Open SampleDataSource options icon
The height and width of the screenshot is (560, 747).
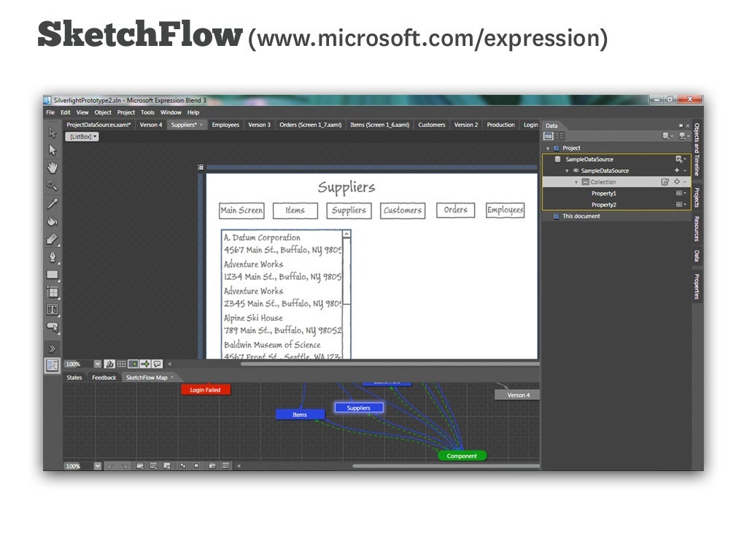click(x=681, y=159)
